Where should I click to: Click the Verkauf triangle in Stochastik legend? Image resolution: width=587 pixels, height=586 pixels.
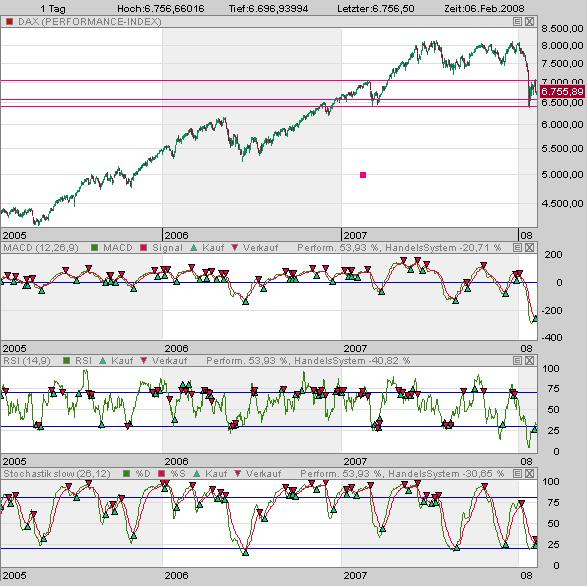[238, 474]
